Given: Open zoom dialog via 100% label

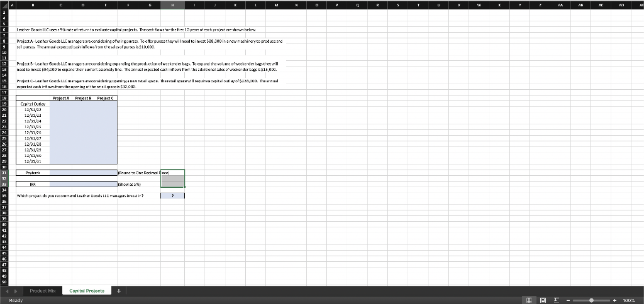Looking at the screenshot, I should click(x=629, y=300).
